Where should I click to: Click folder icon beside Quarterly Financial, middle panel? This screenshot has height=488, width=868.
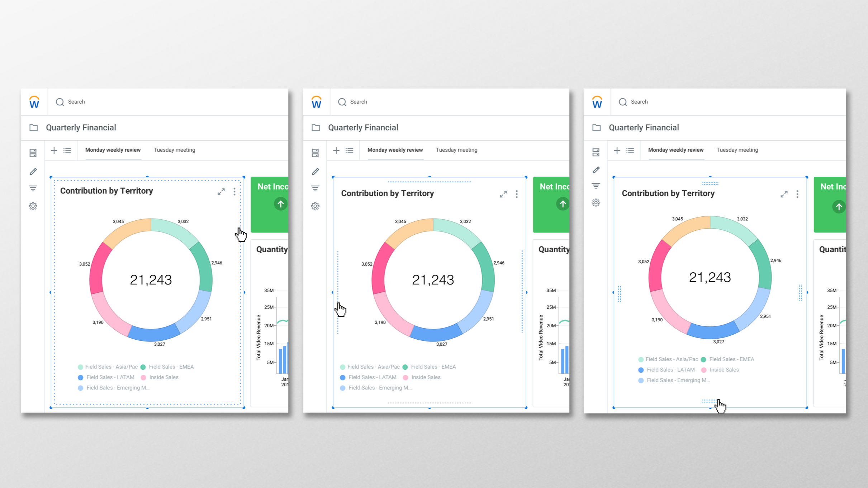tap(316, 128)
